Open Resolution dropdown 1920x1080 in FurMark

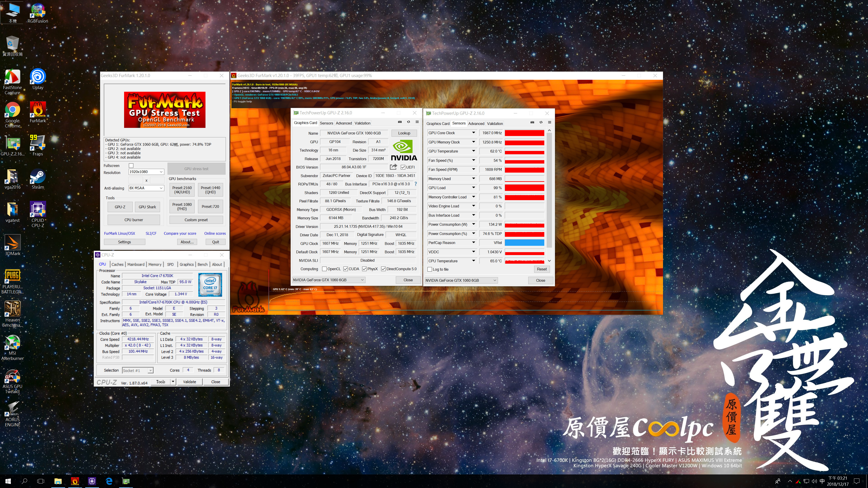[x=146, y=172]
